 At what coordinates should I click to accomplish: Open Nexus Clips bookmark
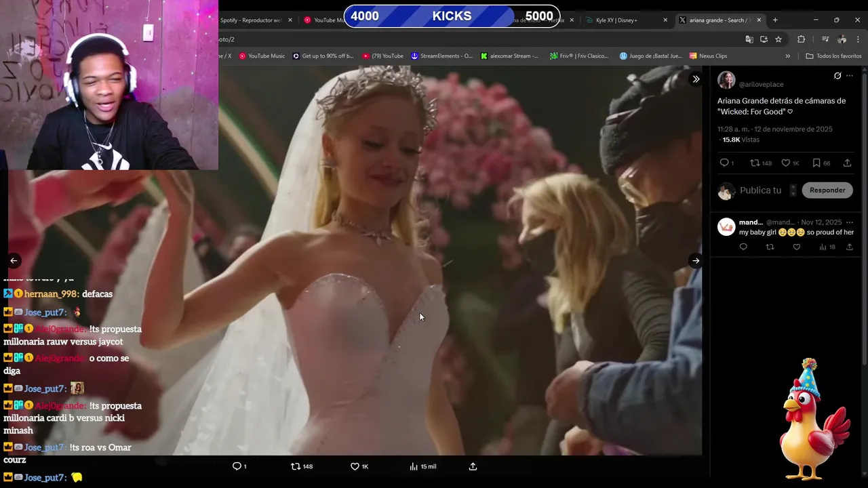coord(708,56)
